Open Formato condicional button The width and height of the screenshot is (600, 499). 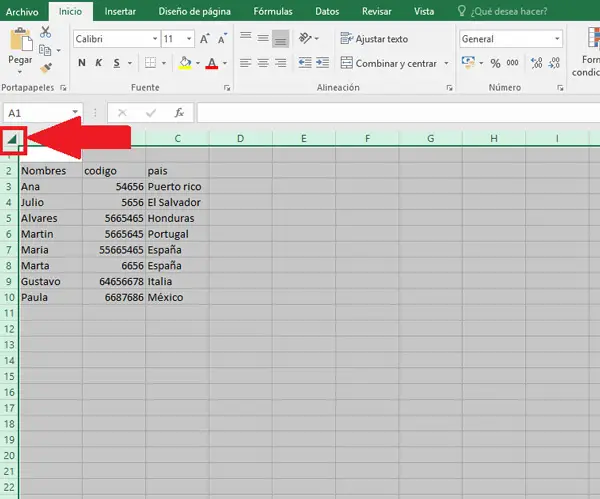[x=587, y=52]
